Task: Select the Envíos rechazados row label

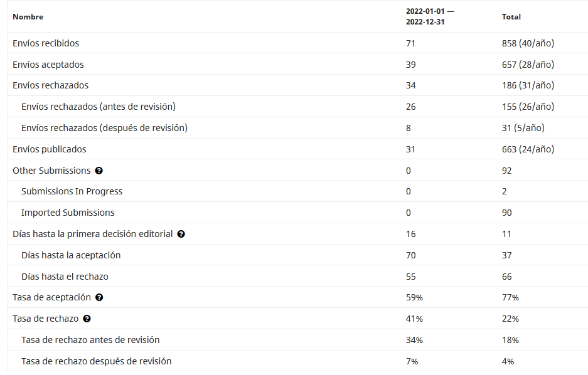Action: point(51,85)
